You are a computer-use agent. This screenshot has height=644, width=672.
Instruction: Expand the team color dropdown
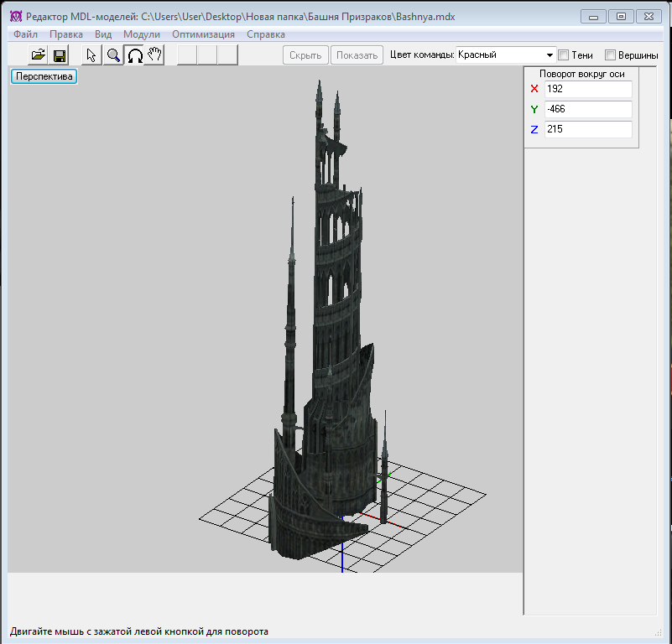click(x=550, y=55)
